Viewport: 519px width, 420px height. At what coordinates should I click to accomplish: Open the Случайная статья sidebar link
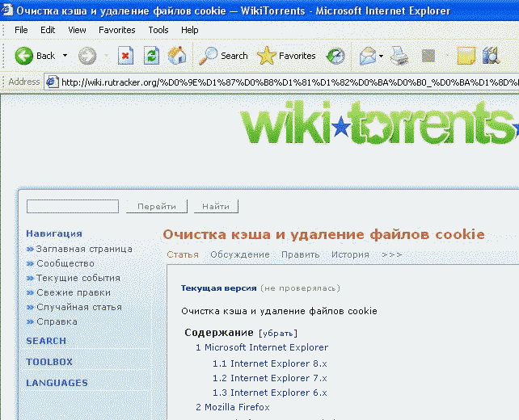78,307
